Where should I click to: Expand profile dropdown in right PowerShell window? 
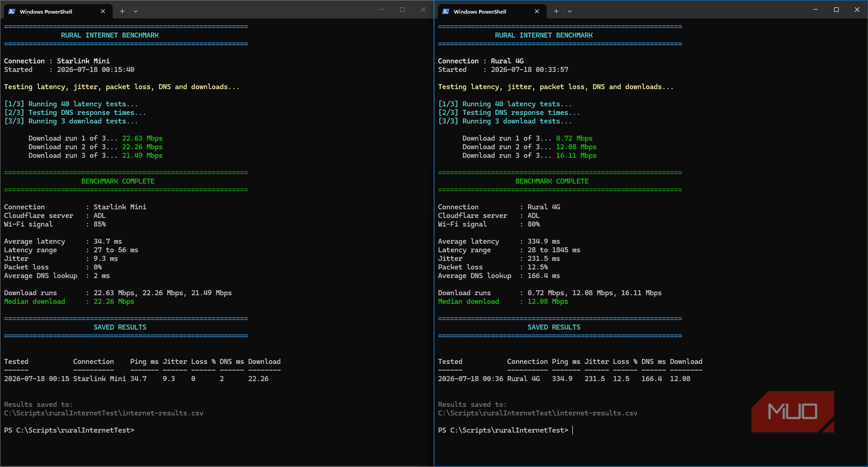point(570,11)
